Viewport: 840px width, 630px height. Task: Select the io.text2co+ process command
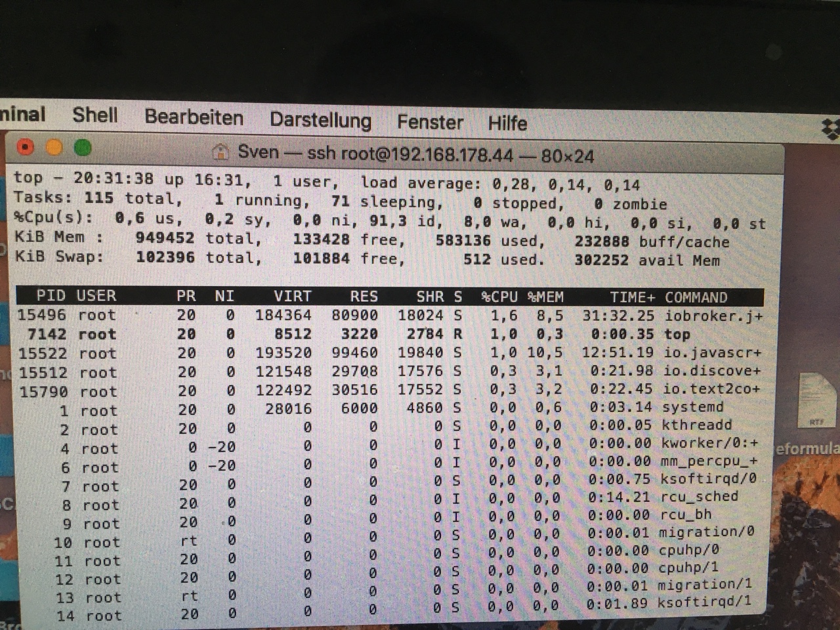coord(713,389)
